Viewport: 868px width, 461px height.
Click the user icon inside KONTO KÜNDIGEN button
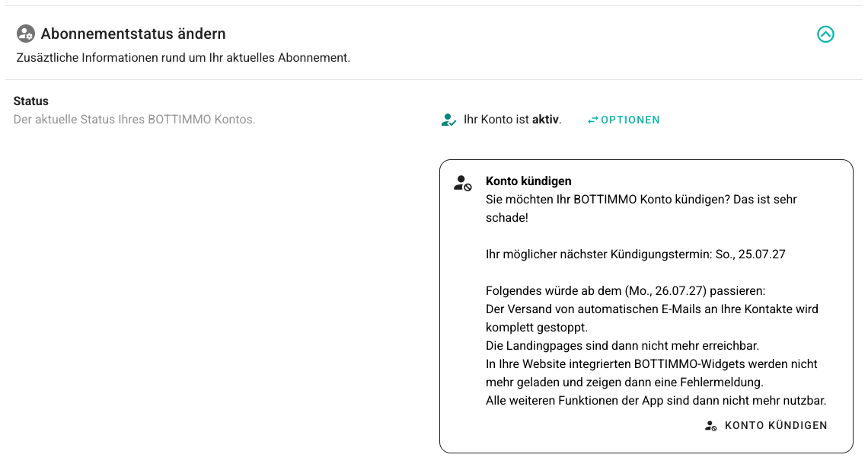[x=710, y=426]
